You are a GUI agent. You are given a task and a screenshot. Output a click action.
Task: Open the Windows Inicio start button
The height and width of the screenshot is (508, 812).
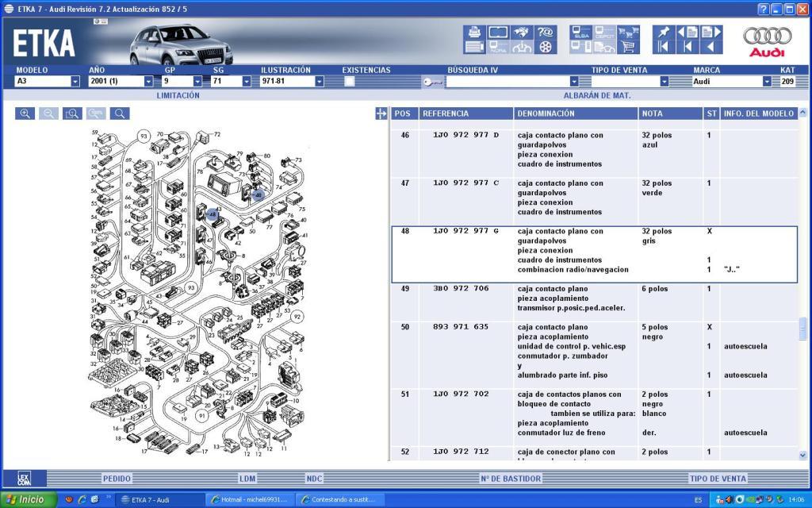point(29,500)
